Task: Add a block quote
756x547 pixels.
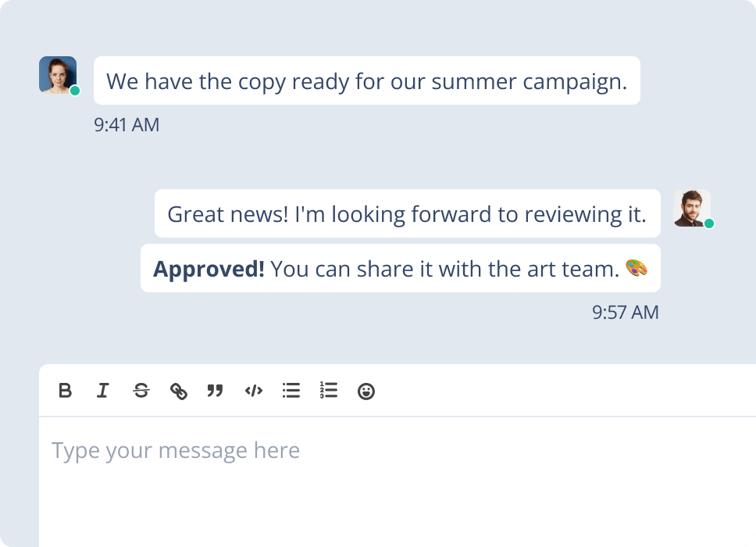Action: (215, 391)
